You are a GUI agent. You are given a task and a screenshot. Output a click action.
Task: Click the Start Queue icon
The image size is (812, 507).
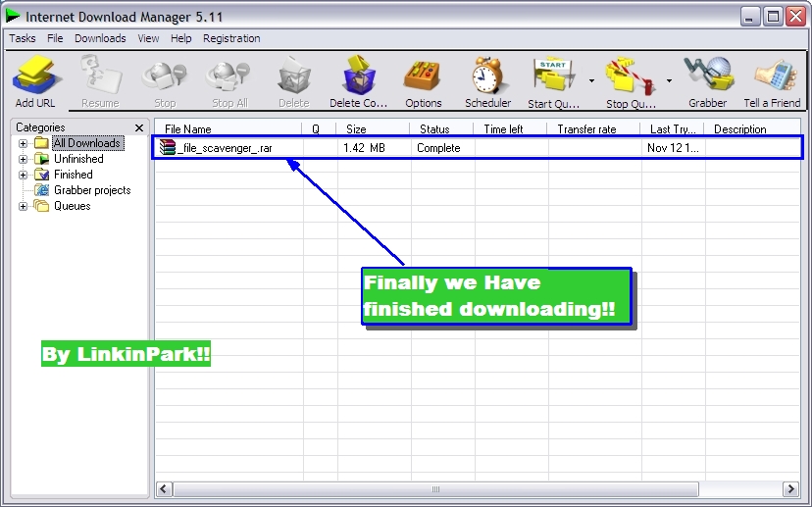pyautogui.click(x=554, y=76)
